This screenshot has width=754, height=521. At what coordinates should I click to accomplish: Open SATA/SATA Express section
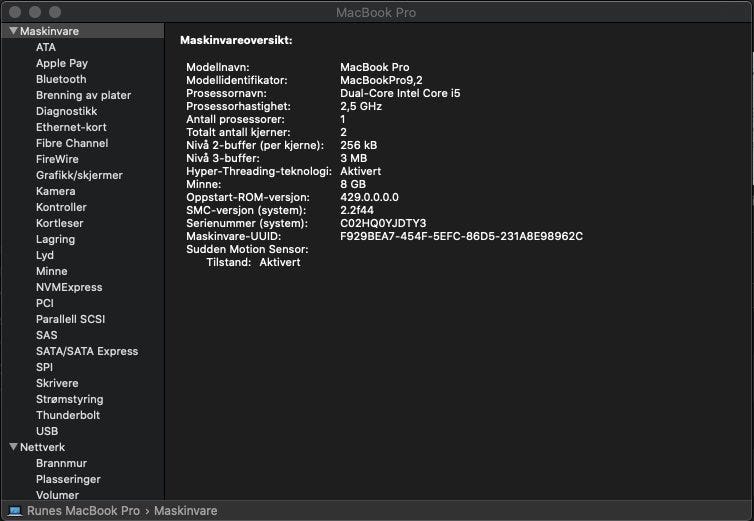(x=87, y=351)
